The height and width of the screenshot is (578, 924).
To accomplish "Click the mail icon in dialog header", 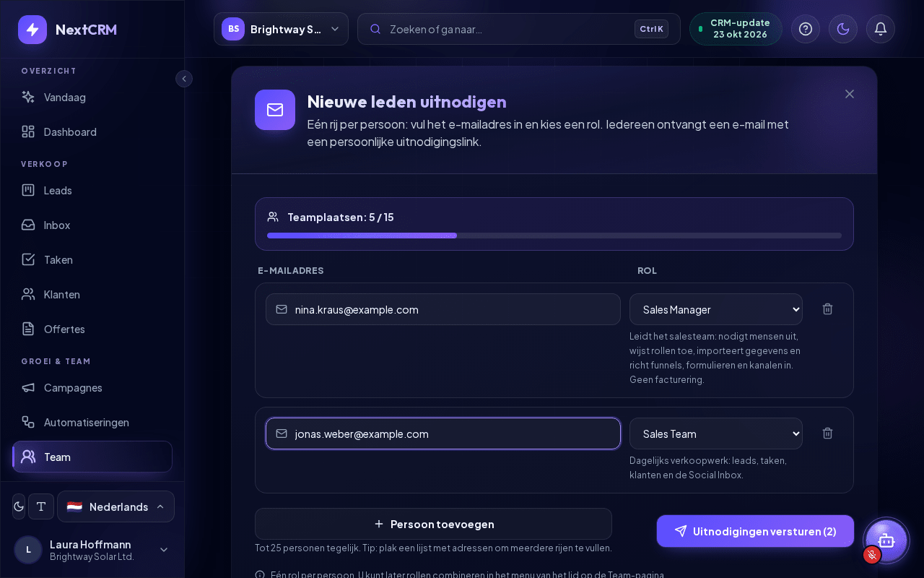I will pyautogui.click(x=275, y=110).
